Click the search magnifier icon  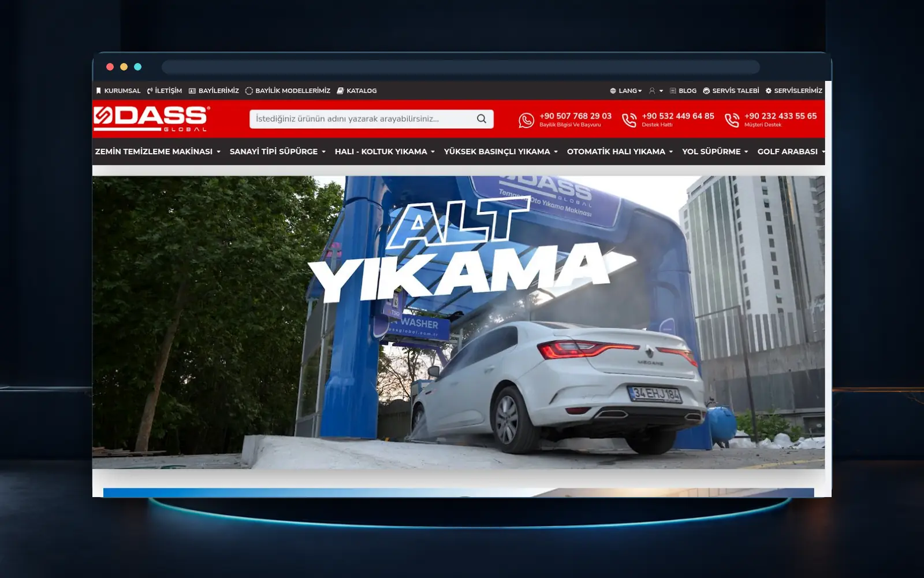click(482, 119)
